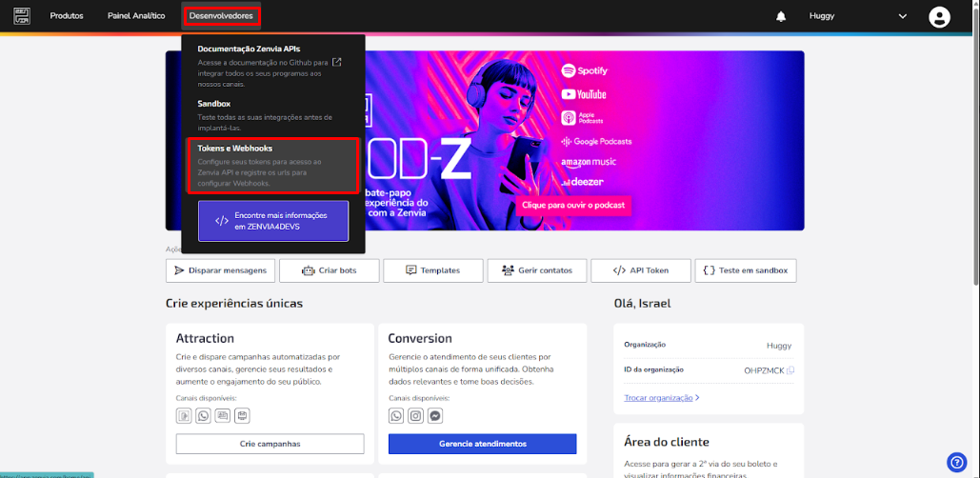The width and height of the screenshot is (980, 478).
Task: Expand the Huggy organization dropdown chevron
Action: (x=903, y=16)
